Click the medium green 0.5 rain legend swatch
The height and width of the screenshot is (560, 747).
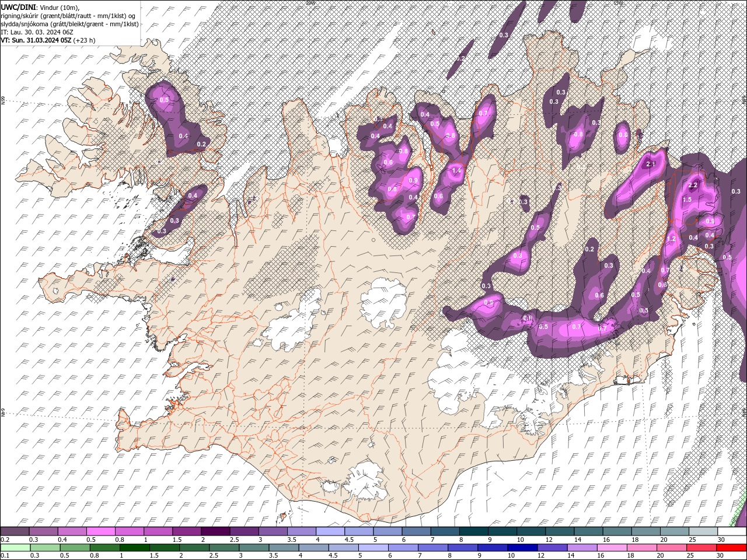[75, 548]
